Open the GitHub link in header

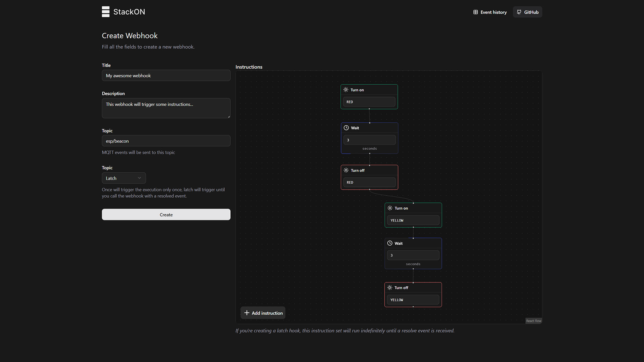pos(527,12)
